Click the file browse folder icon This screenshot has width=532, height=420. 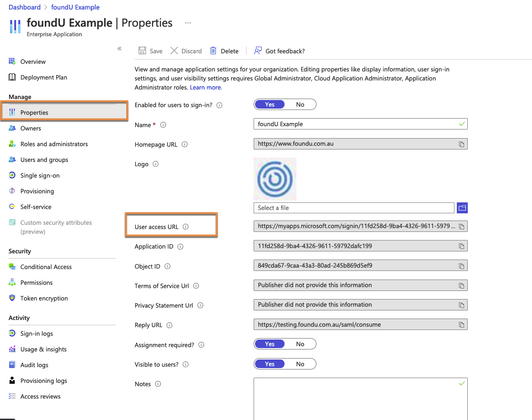[462, 208]
